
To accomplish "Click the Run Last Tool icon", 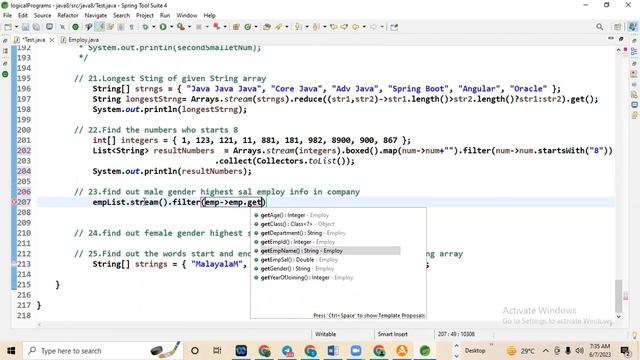I will pos(181,27).
